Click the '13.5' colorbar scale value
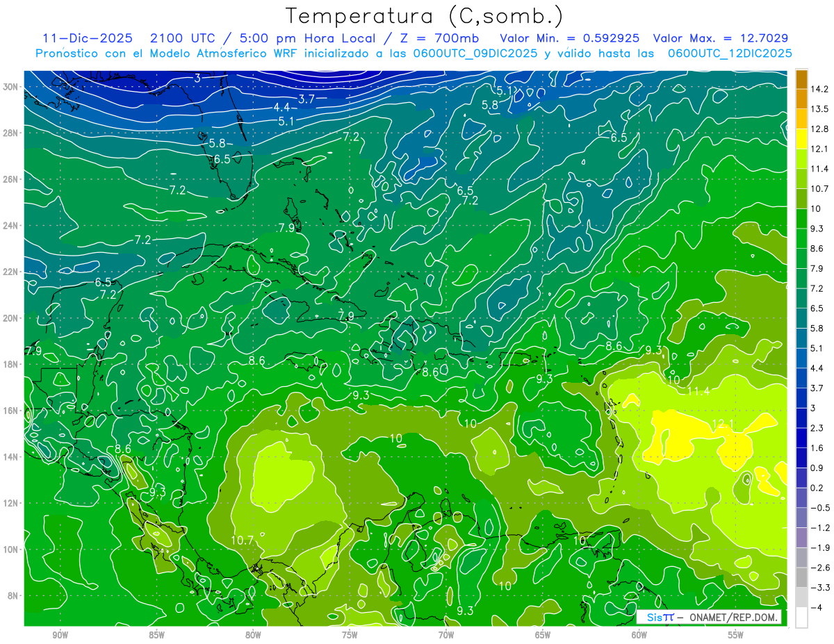The height and width of the screenshot is (644, 834). pos(821,109)
